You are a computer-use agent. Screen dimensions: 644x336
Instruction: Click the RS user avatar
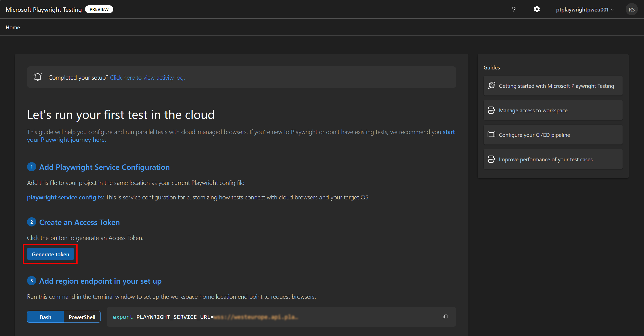pyautogui.click(x=631, y=9)
